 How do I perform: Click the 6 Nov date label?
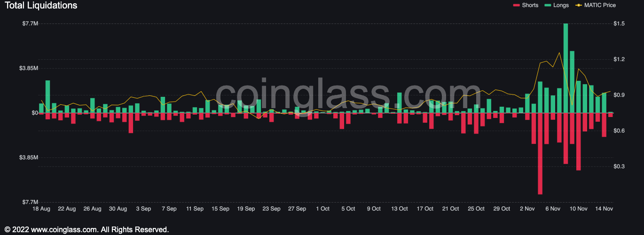click(x=553, y=209)
